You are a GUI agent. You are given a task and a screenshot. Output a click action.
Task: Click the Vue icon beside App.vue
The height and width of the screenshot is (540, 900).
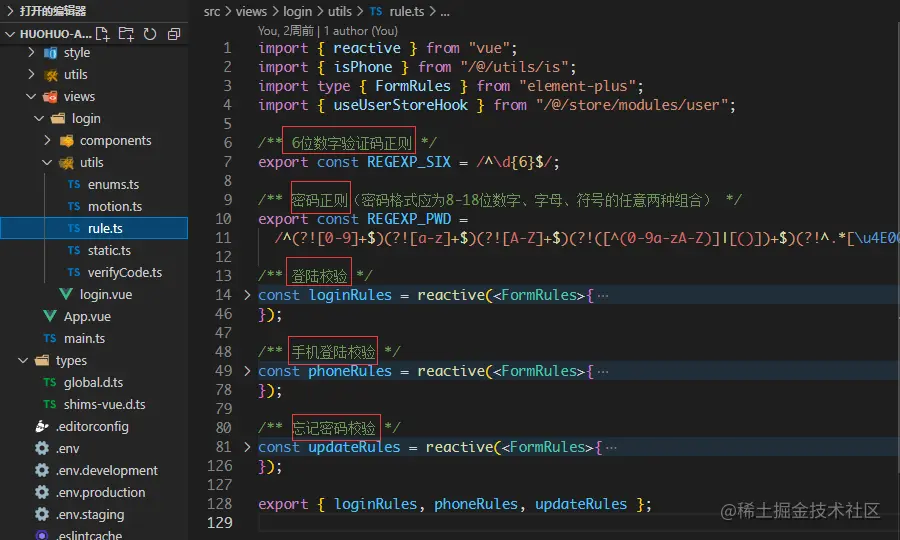pyautogui.click(x=50, y=316)
